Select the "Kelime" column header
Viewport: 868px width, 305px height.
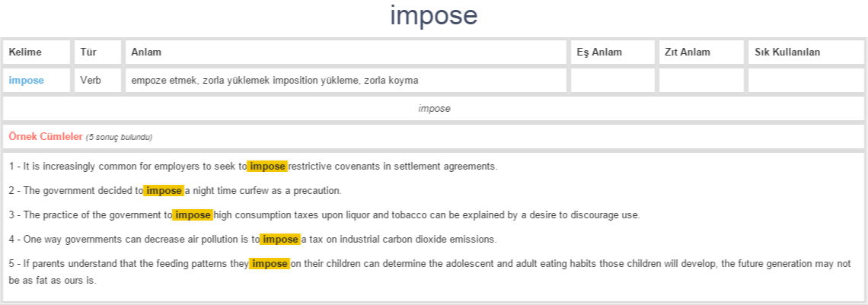pyautogui.click(x=25, y=52)
